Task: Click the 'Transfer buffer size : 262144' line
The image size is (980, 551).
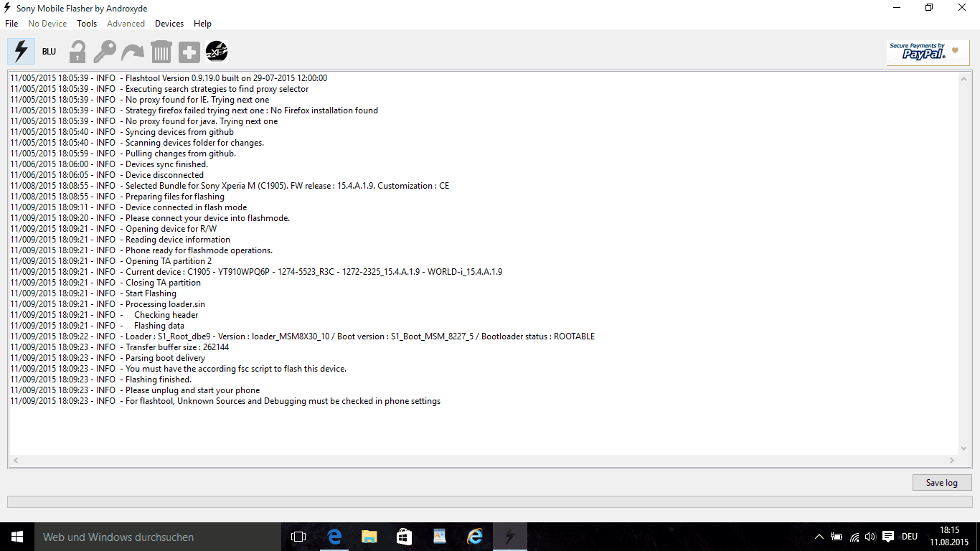Action: point(120,347)
